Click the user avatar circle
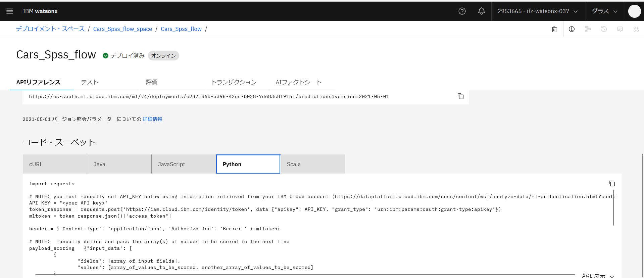The width and height of the screenshot is (644, 278). (x=634, y=11)
